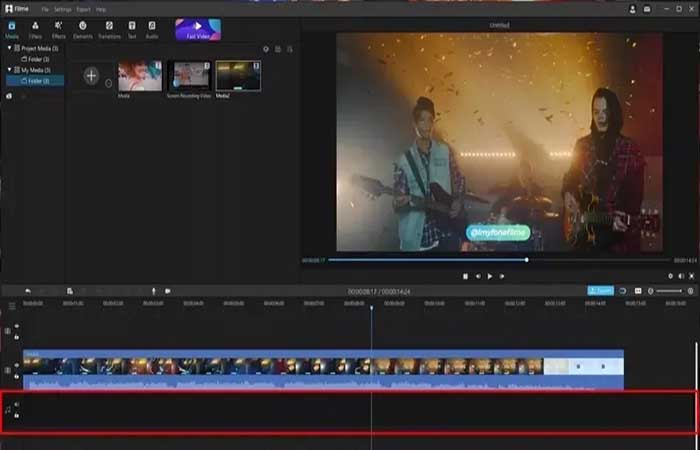Toggle visibility of top empty video track
Image resolution: width=700 pixels, height=450 pixels.
click(x=17, y=326)
